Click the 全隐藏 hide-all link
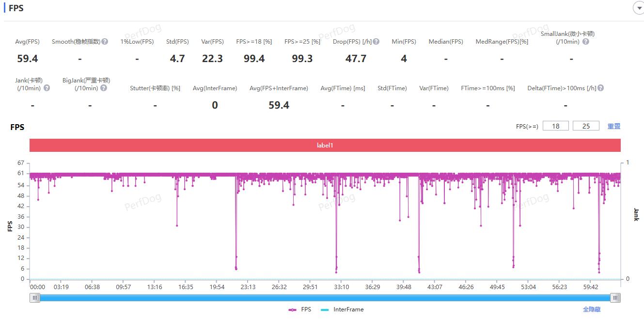644x325 pixels. point(592,309)
